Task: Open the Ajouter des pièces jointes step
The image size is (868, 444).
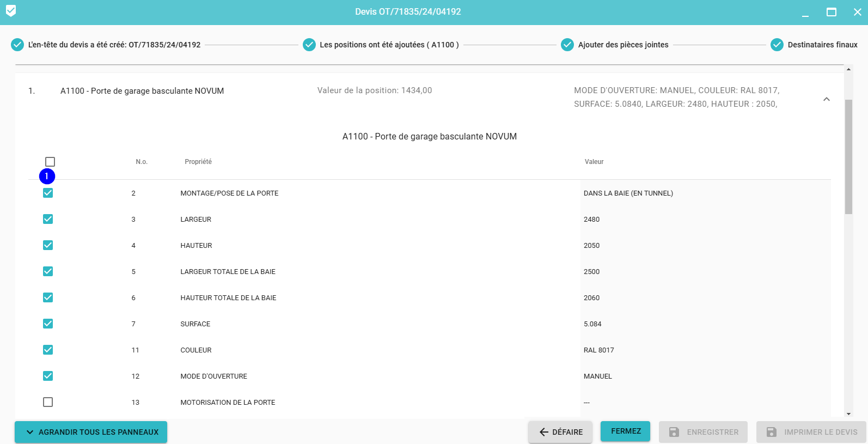Action: pos(623,45)
